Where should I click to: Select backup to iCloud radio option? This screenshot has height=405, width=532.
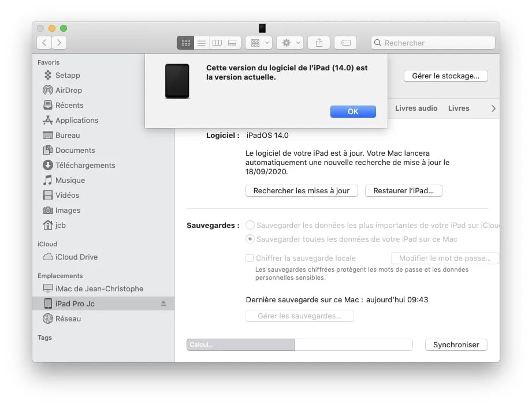250,225
